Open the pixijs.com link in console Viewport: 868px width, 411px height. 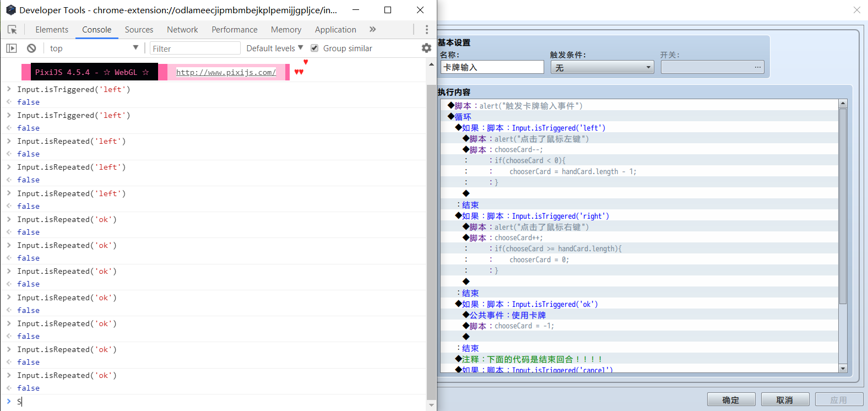(226, 72)
